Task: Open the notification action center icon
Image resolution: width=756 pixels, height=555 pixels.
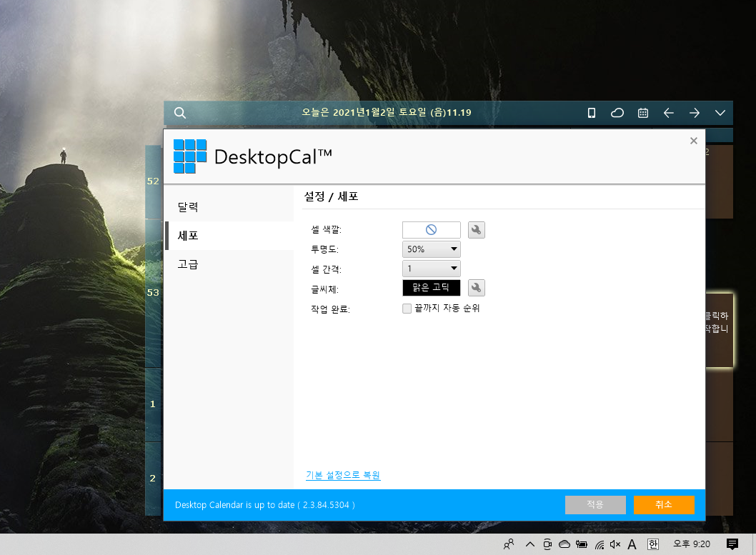Action: 732,544
